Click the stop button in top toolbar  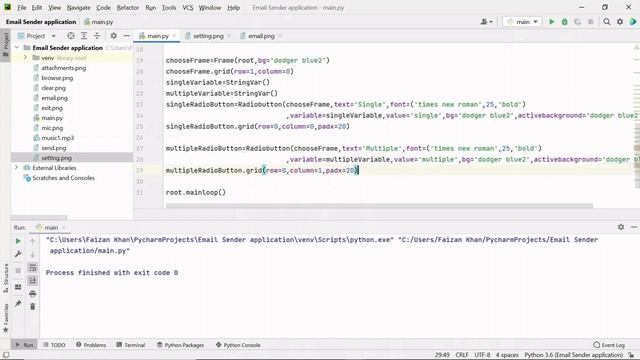(590, 22)
